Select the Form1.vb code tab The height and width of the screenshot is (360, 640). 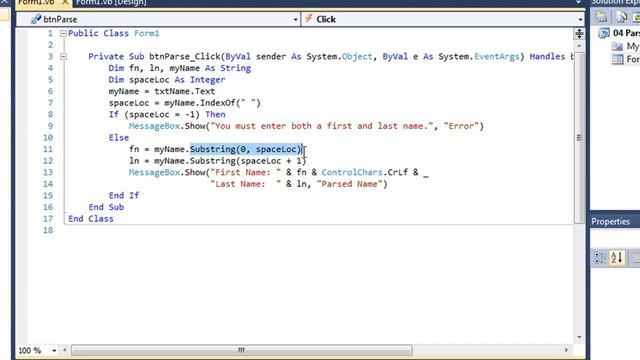(x=36, y=2)
